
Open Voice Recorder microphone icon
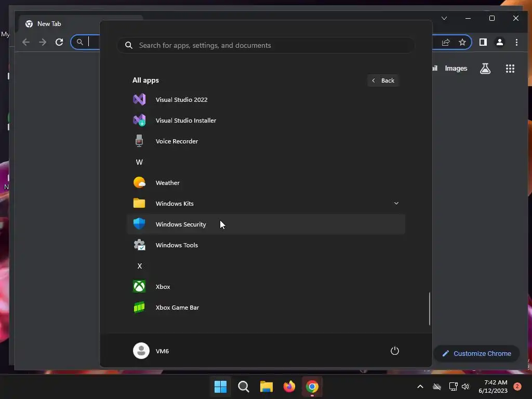(x=139, y=141)
